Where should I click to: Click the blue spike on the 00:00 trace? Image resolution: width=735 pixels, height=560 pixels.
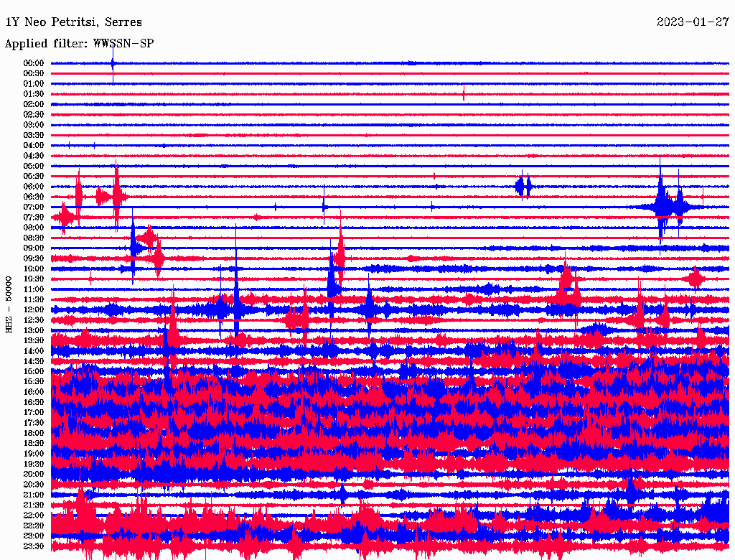[113, 64]
